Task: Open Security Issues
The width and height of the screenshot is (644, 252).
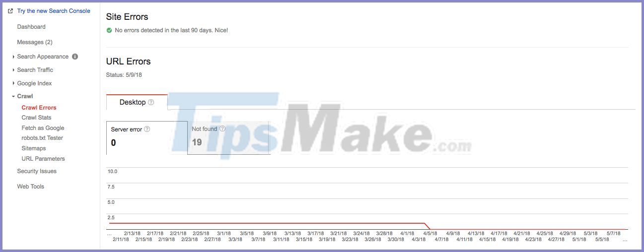Action: [x=37, y=171]
